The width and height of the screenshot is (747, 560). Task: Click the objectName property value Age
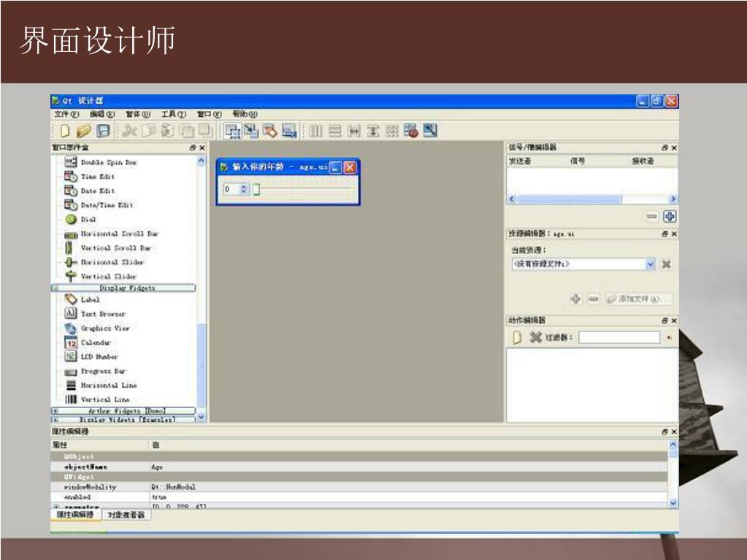pos(157,467)
